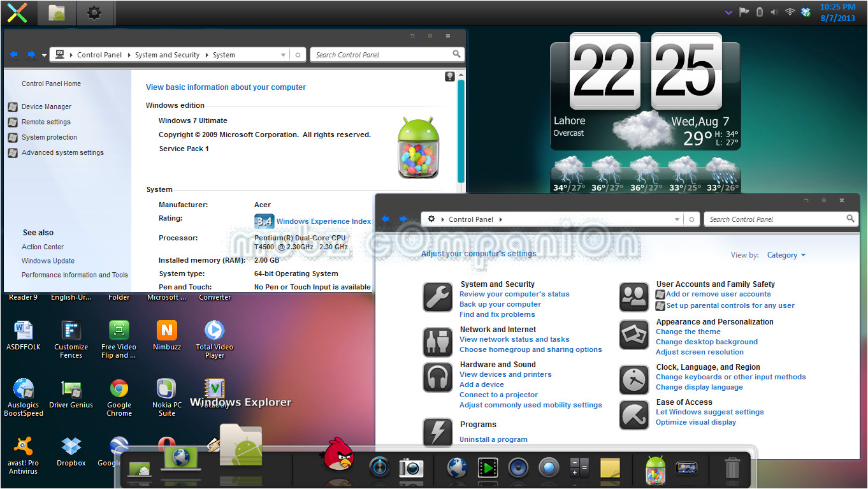868x489 pixels.
Task: Open Network and Internet category
Action: point(498,330)
